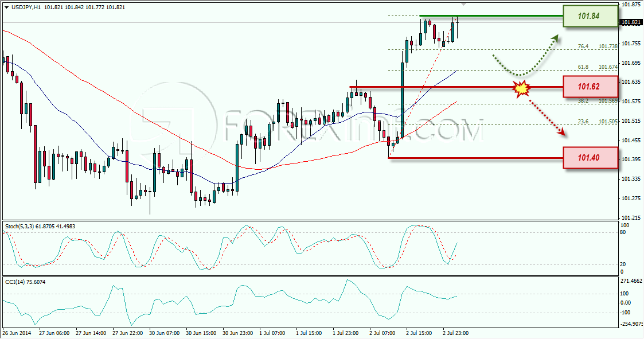This screenshot has width=644, height=339.
Task: Click the 27 Jun 14:00 time label
Action: pyautogui.click(x=91, y=333)
